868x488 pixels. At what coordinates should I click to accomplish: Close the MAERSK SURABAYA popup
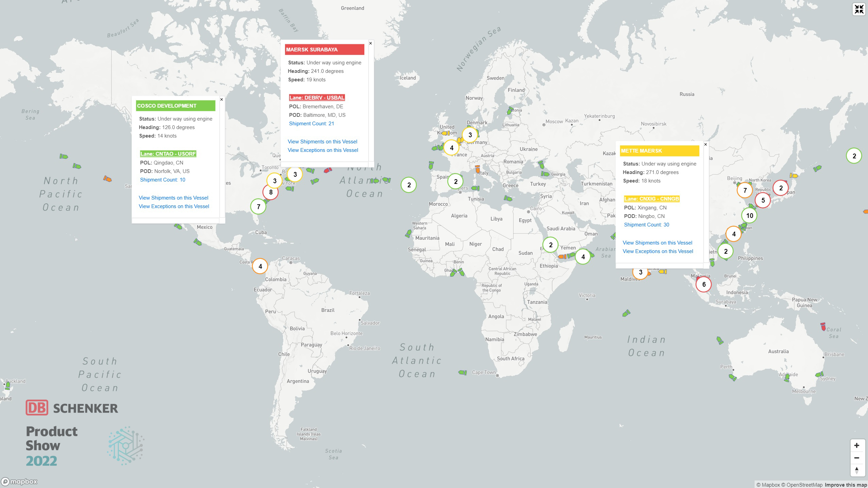[x=370, y=43]
